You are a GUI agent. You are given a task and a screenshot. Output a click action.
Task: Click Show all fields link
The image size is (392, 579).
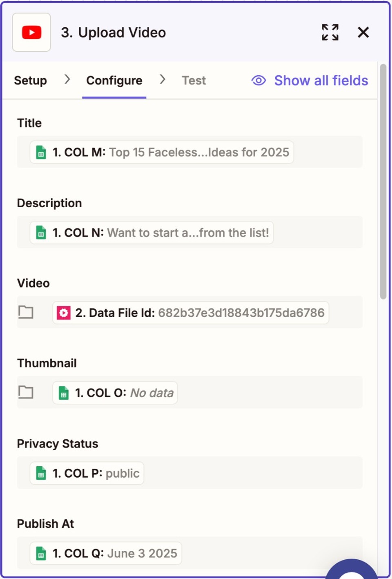tap(321, 80)
